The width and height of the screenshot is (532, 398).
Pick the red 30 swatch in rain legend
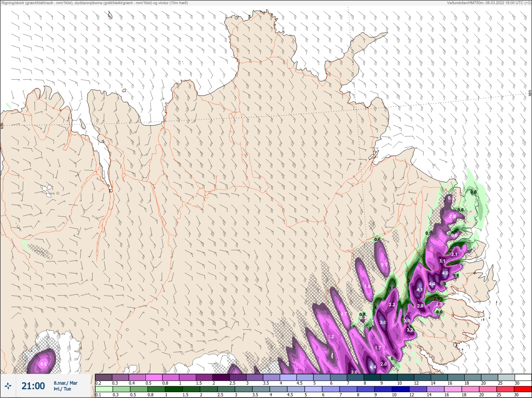[x=523, y=389]
